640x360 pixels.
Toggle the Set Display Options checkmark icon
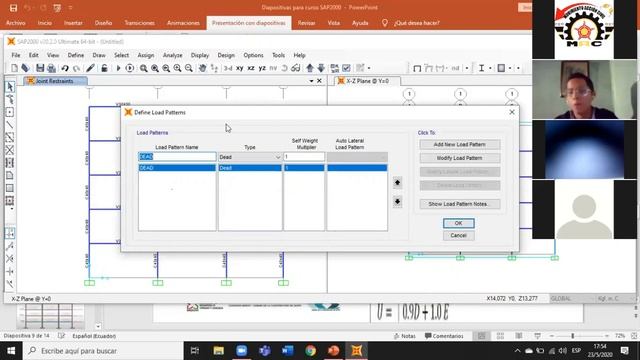coord(347,68)
